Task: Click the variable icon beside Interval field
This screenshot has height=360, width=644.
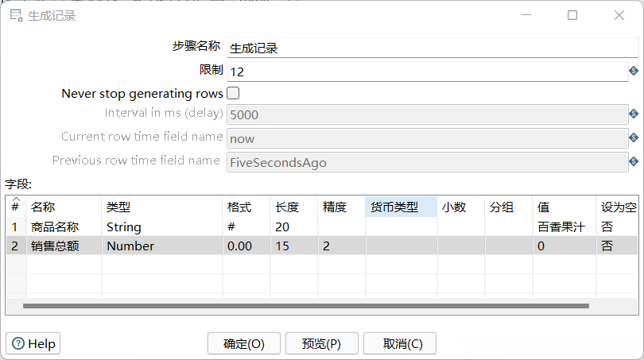Action: 634,114
